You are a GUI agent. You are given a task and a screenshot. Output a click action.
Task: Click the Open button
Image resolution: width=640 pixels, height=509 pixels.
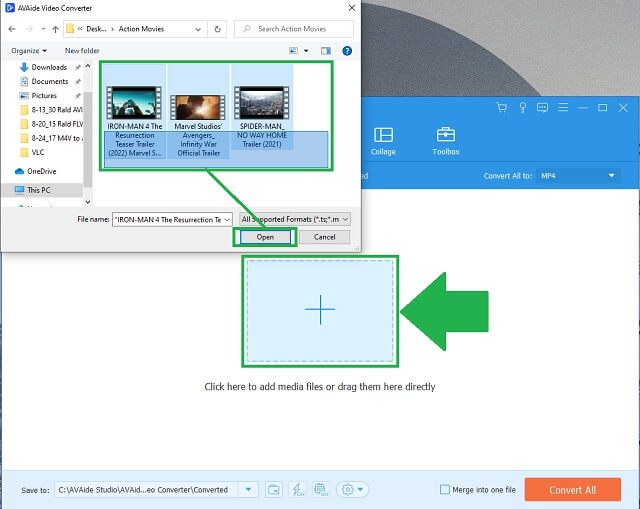tap(265, 237)
